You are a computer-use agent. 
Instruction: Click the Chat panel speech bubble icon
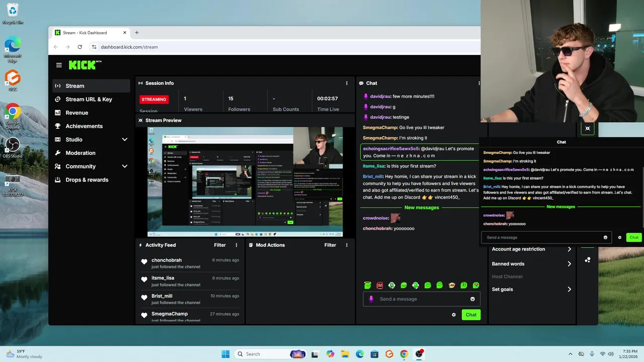[361, 83]
